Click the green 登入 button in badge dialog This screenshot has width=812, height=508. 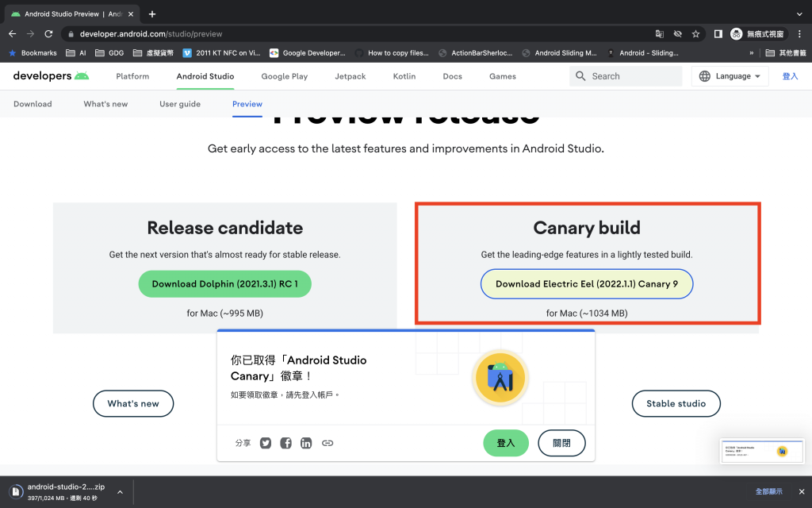(x=505, y=443)
